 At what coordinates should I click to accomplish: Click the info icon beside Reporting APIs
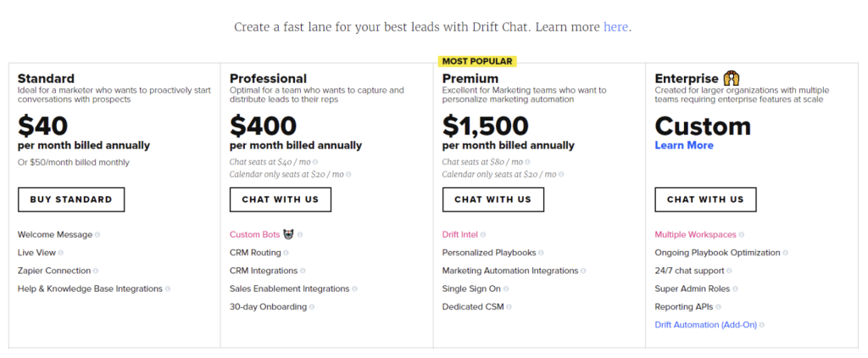pos(719,307)
